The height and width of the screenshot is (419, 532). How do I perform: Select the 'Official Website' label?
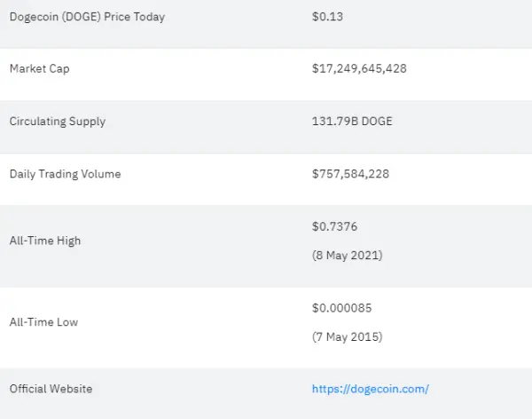(51, 389)
